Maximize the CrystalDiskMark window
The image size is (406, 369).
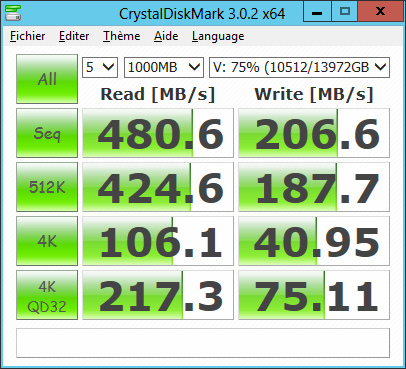pos(344,12)
